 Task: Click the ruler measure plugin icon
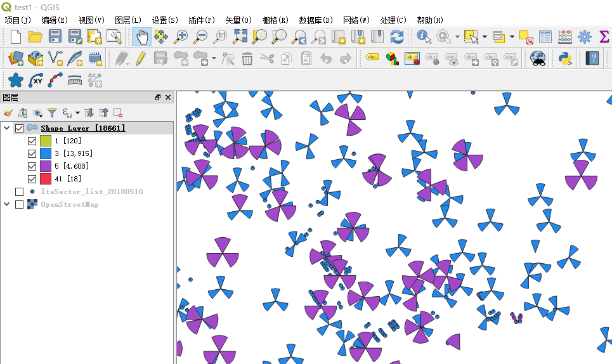[x=75, y=81]
